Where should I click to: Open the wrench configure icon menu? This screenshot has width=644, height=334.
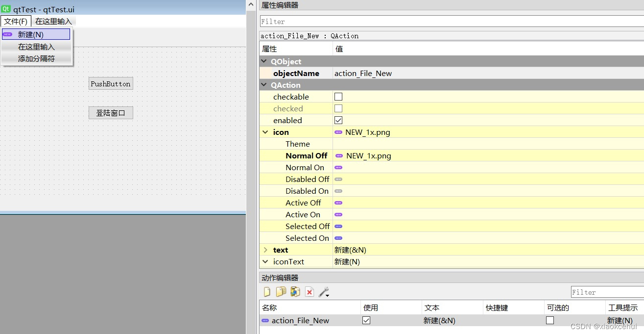click(324, 292)
